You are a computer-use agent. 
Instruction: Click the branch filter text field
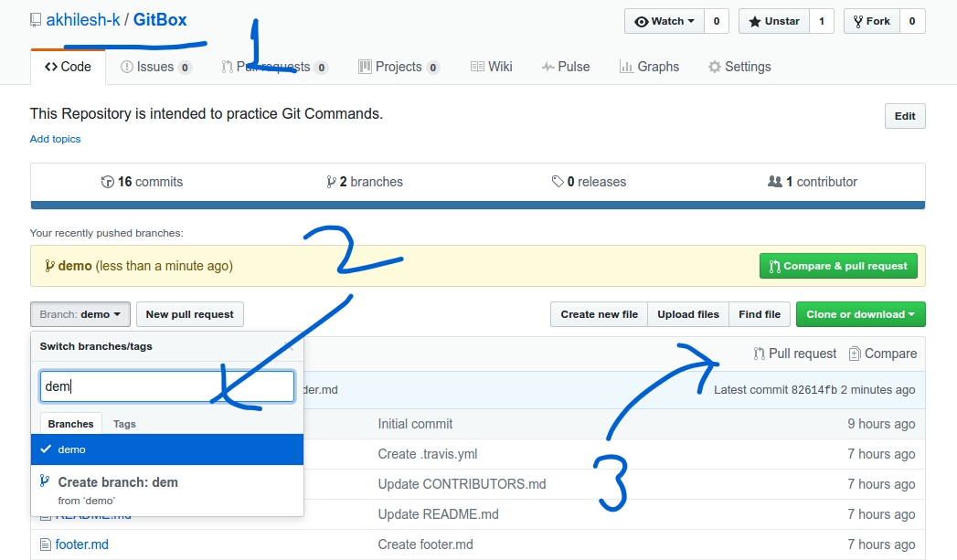[167, 386]
